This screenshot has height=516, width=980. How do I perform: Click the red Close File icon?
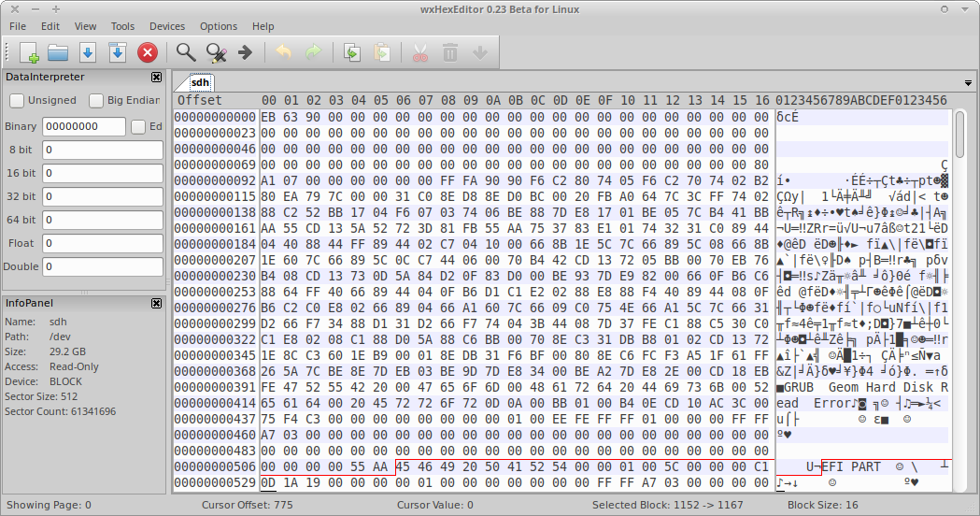[x=147, y=53]
